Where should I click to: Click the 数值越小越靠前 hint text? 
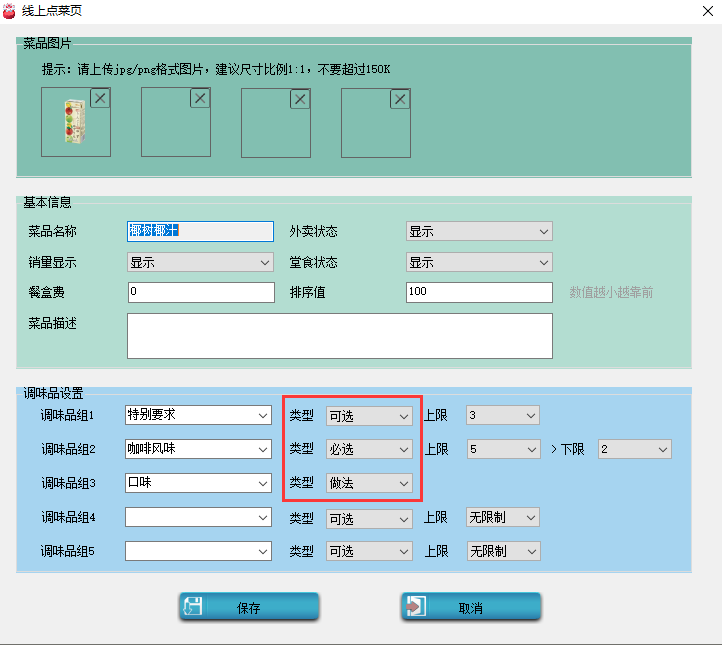tap(611, 292)
